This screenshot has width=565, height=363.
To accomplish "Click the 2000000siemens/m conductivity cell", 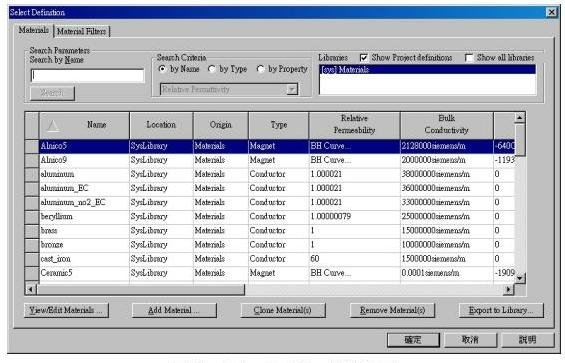I will 447,160.
